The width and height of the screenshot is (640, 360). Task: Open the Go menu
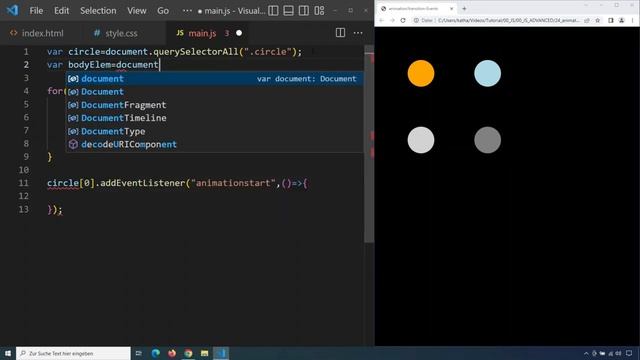click(163, 11)
